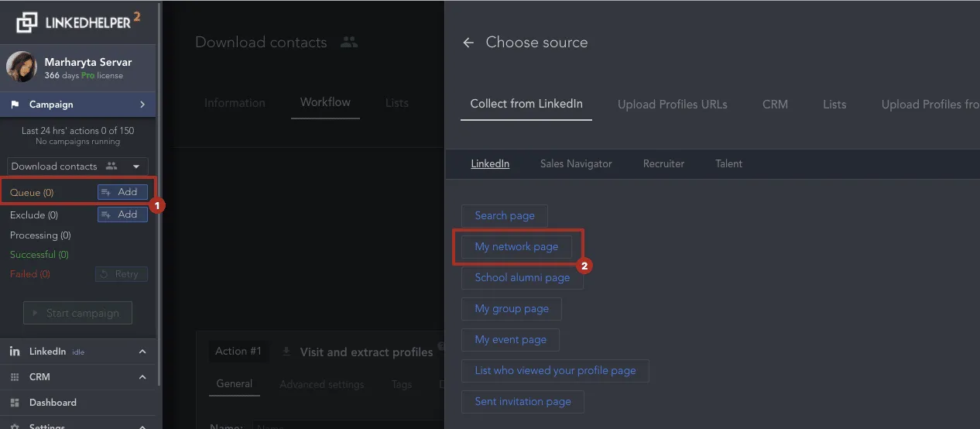Click the Campaign flag icon
980x429 pixels.
[x=15, y=105]
